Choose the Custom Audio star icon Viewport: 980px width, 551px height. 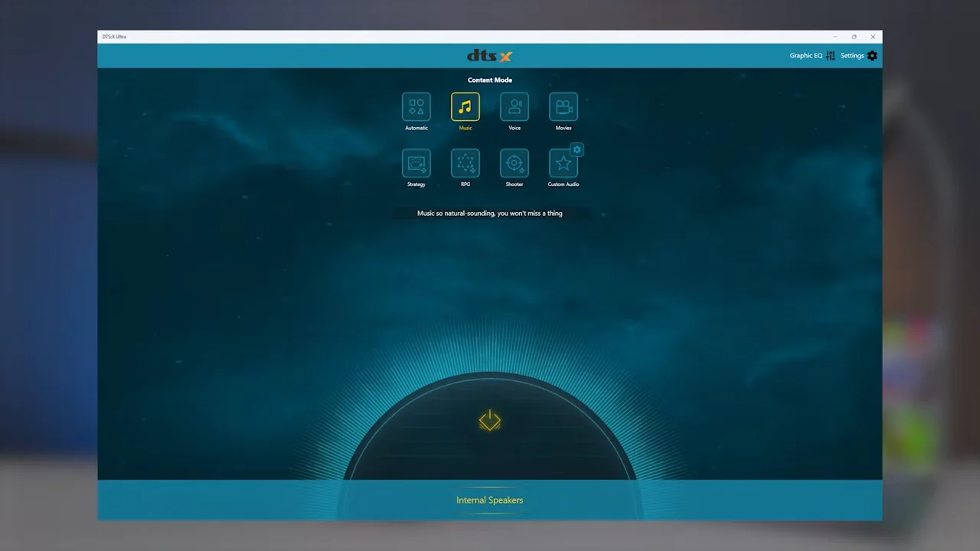pos(563,163)
